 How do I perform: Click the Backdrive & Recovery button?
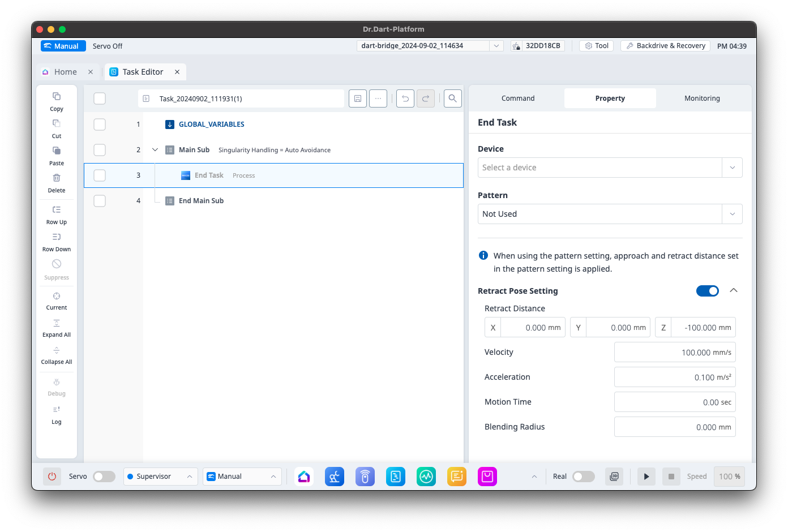pos(665,46)
